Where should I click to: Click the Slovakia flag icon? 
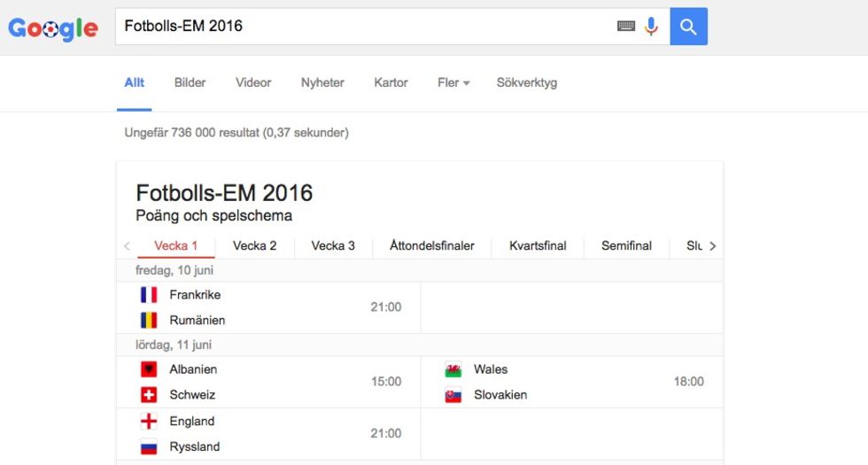point(453,395)
